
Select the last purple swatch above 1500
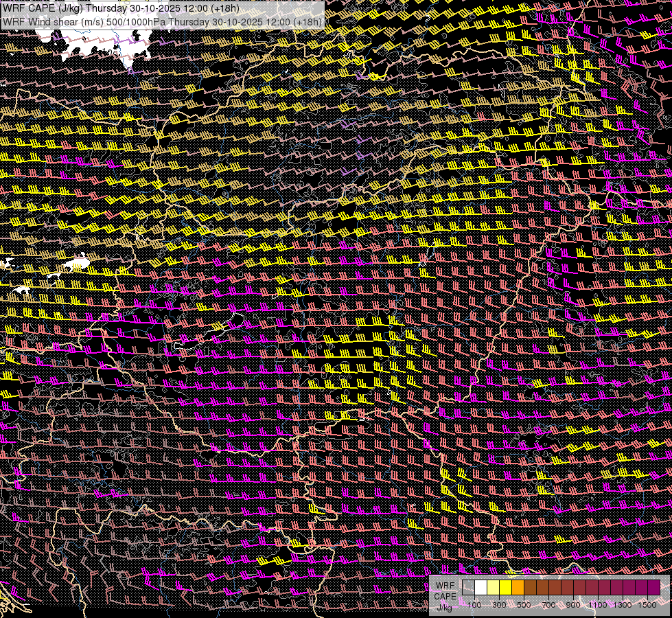pos(654,588)
